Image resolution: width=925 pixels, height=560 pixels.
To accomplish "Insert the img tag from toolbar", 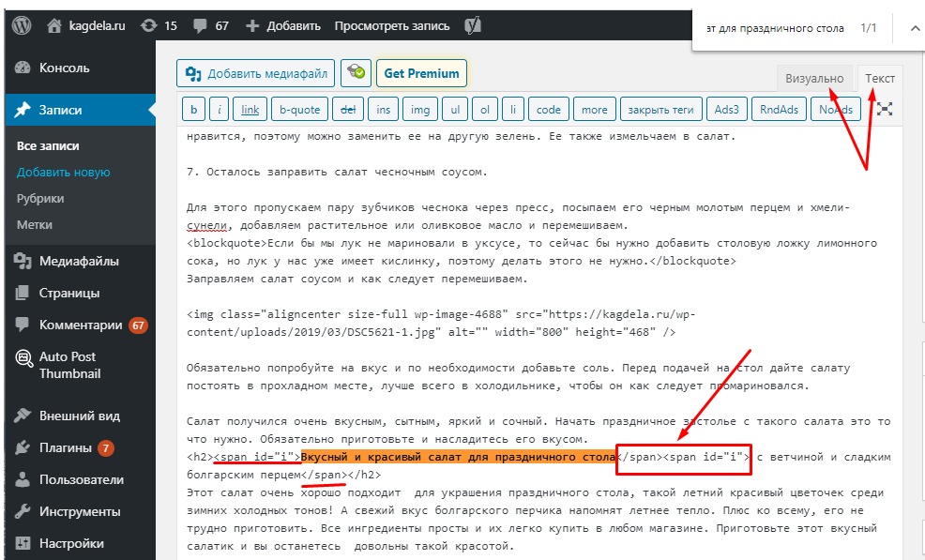I will coord(419,110).
